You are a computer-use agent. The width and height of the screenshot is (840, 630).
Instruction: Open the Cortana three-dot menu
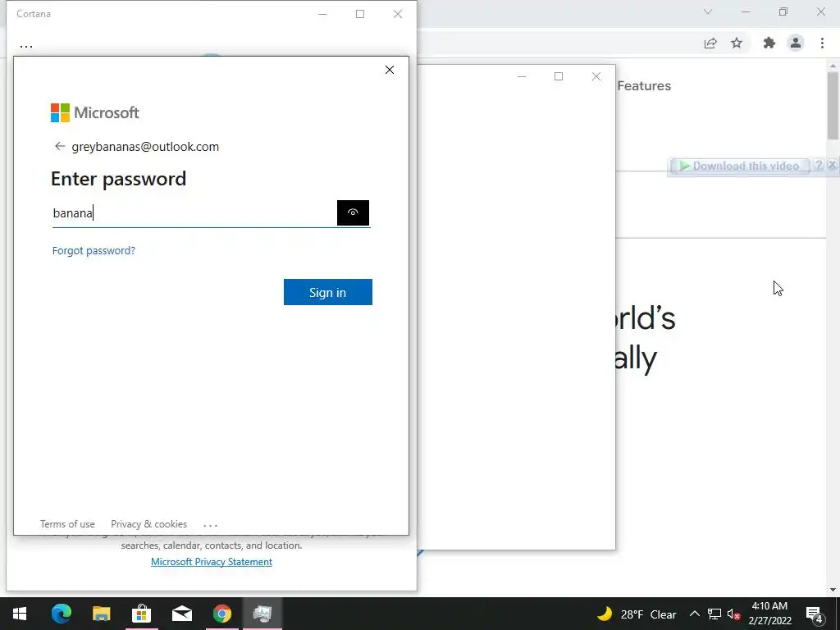coord(26,47)
